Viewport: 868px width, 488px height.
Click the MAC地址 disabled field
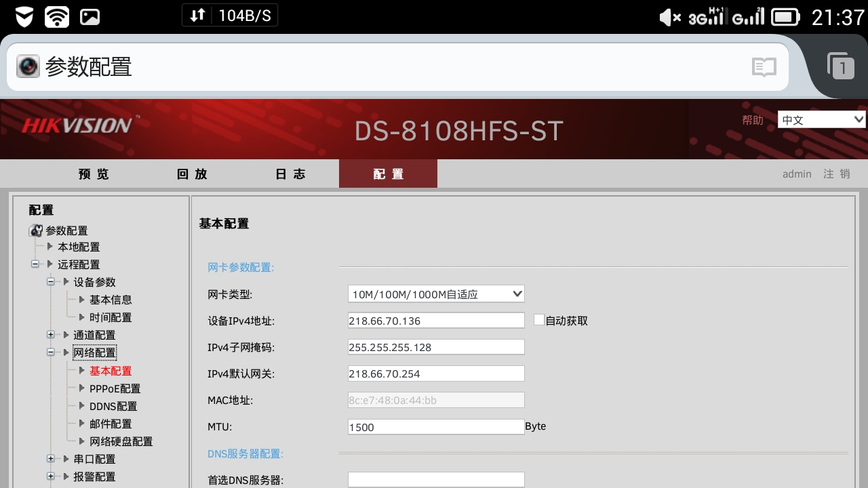[x=436, y=400]
